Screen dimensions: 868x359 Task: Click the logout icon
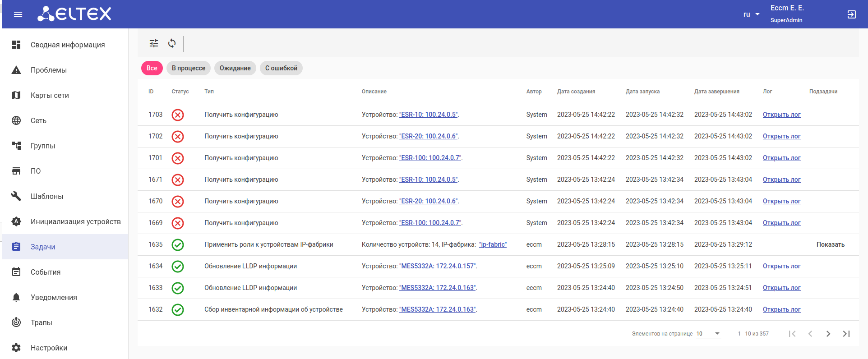click(x=851, y=14)
